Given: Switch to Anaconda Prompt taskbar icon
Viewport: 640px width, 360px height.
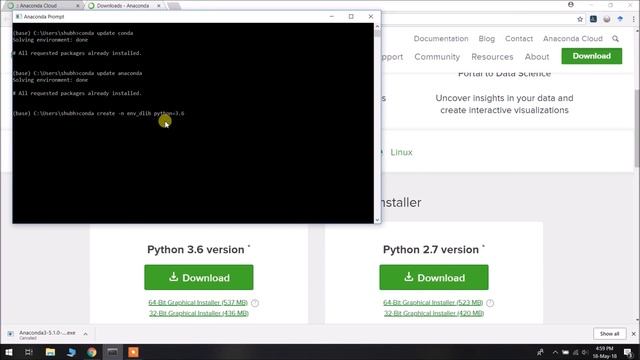Looking at the screenshot, I should [112, 352].
